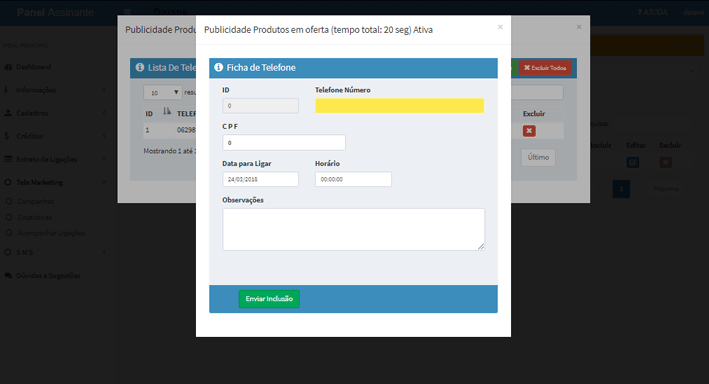The image size is (709, 384).
Task: Click the Extrato de Ligações sidebar icon
Action: (8, 159)
